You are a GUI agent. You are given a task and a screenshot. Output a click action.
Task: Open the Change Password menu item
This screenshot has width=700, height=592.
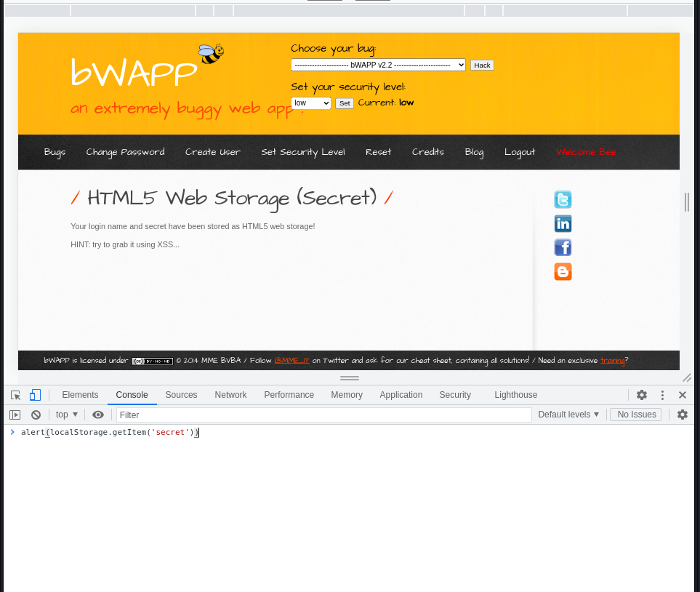tap(125, 152)
